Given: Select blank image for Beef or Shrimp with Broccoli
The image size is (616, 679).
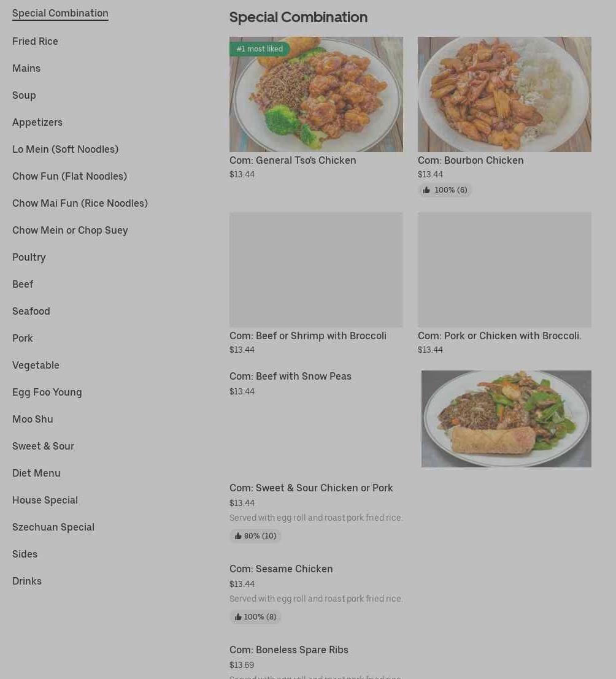Looking at the screenshot, I should click(x=316, y=269).
